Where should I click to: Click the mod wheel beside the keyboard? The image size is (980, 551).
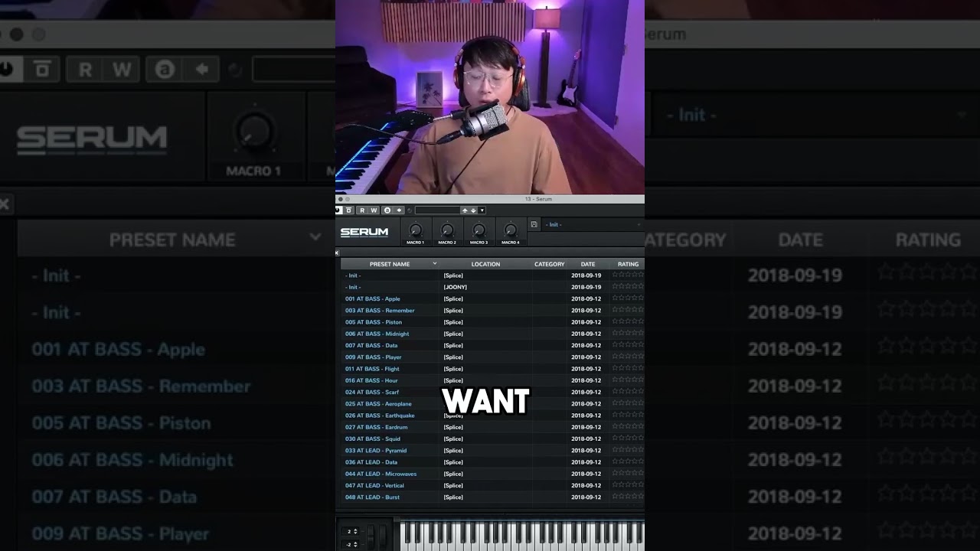[384, 536]
